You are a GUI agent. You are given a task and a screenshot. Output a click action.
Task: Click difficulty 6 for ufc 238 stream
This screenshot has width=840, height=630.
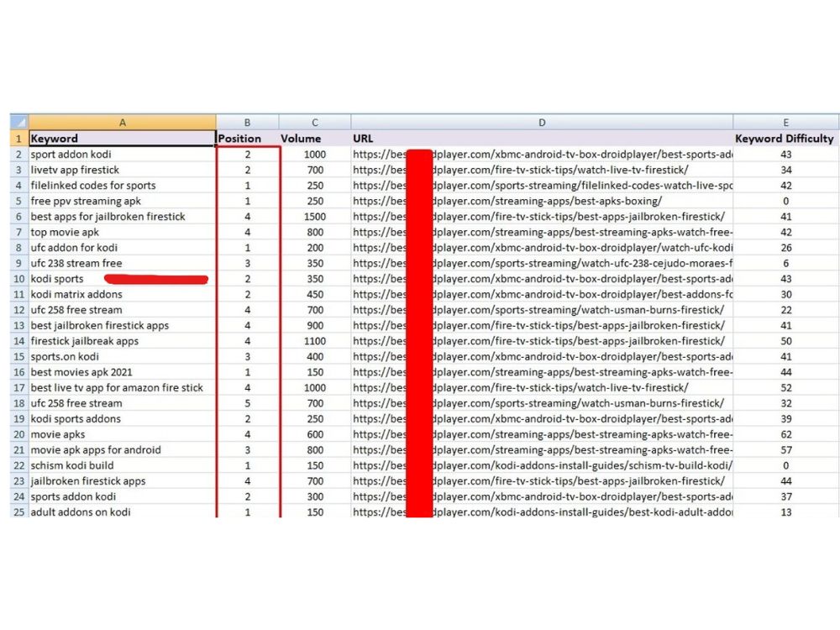(x=786, y=263)
